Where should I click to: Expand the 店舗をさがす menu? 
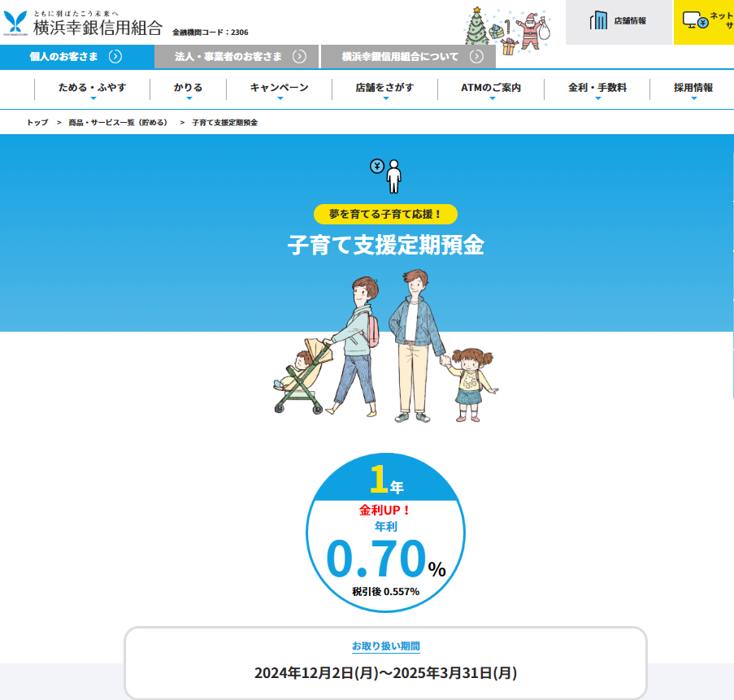click(x=384, y=89)
